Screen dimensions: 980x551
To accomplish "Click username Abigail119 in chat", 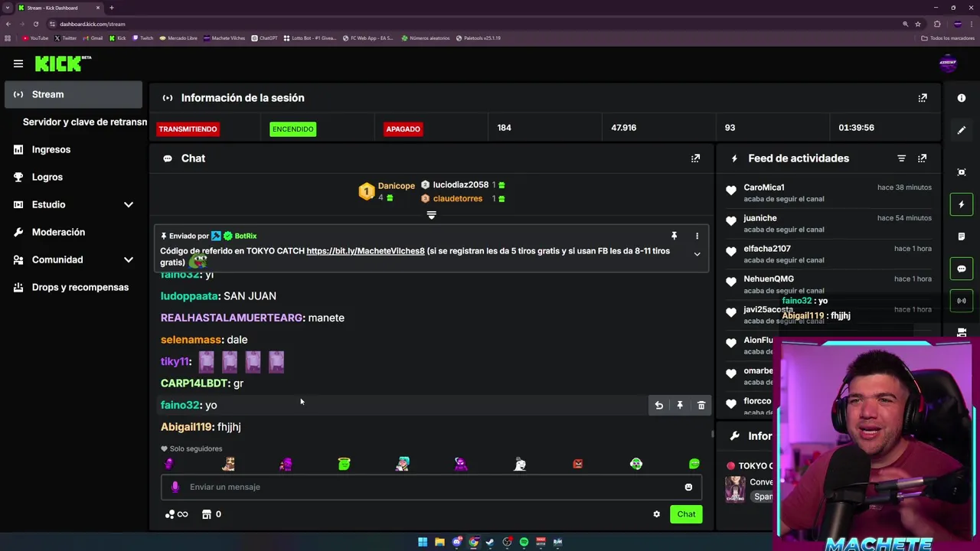I will (x=186, y=427).
